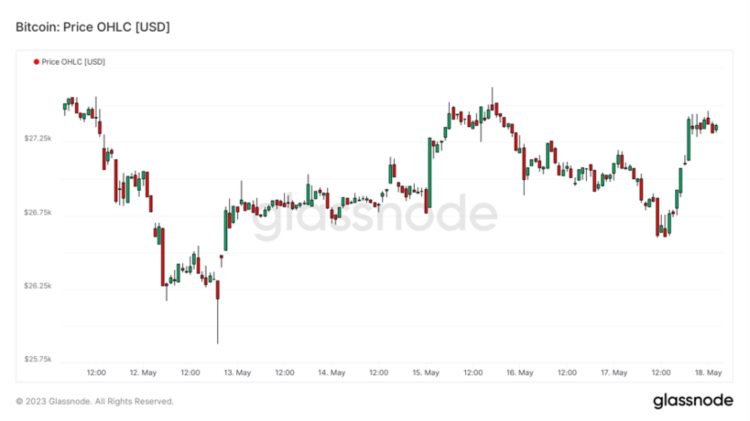Toggle the Price OHLC [USD] legend label
This screenshot has width=750, height=421.
point(73,62)
